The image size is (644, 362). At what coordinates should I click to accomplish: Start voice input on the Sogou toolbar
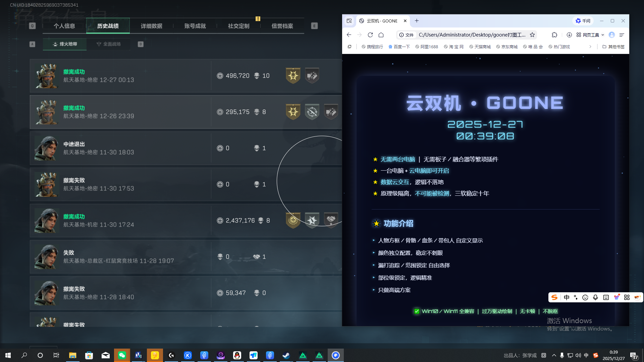click(595, 297)
